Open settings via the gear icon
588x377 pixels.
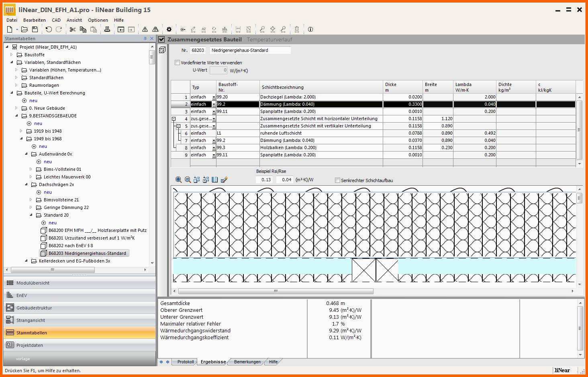click(x=169, y=29)
